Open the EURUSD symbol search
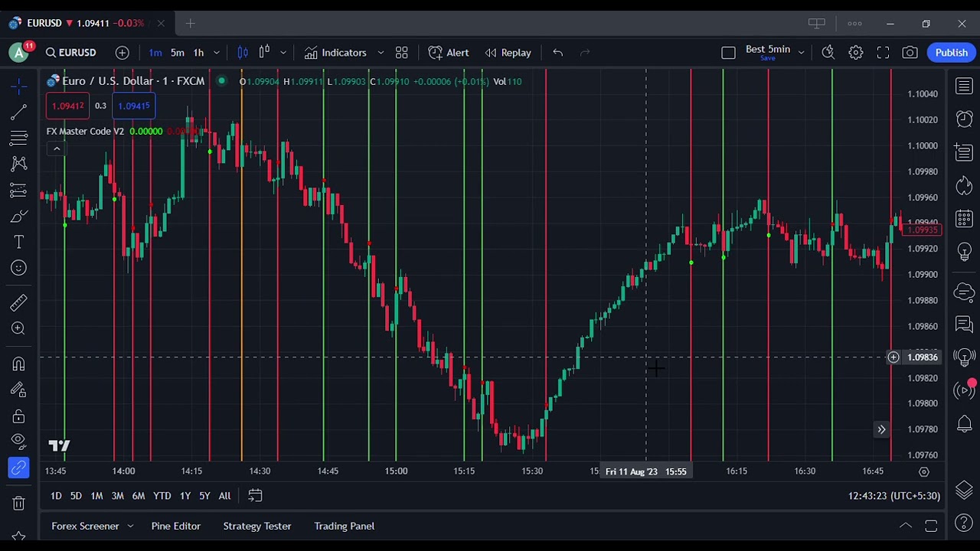 [70, 53]
